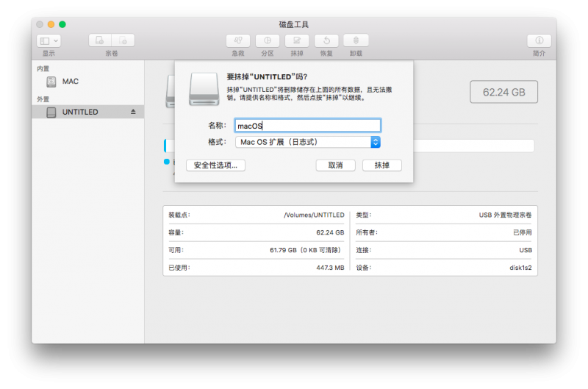Click the yellow minimize window button
This screenshot has height=389, width=588.
(51, 24)
